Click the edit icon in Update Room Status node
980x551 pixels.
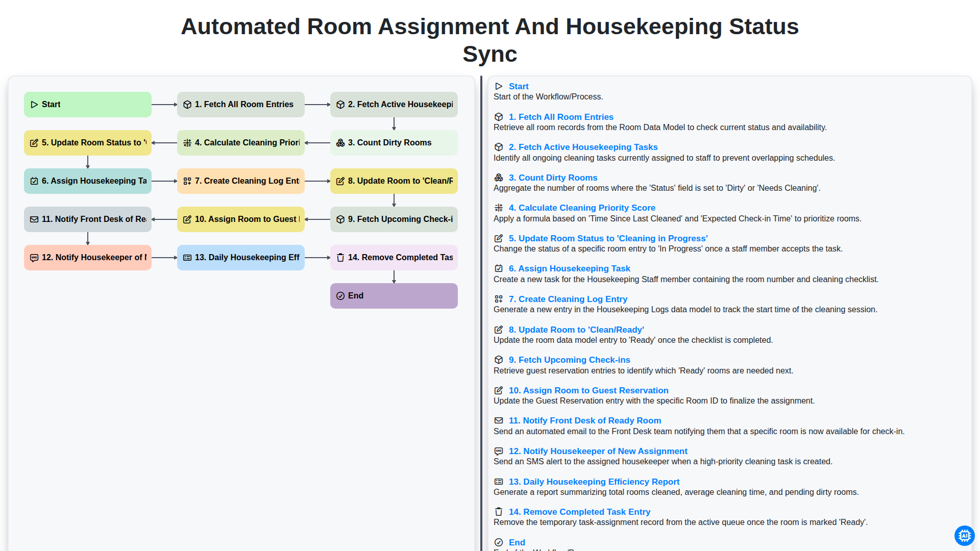[34, 143]
